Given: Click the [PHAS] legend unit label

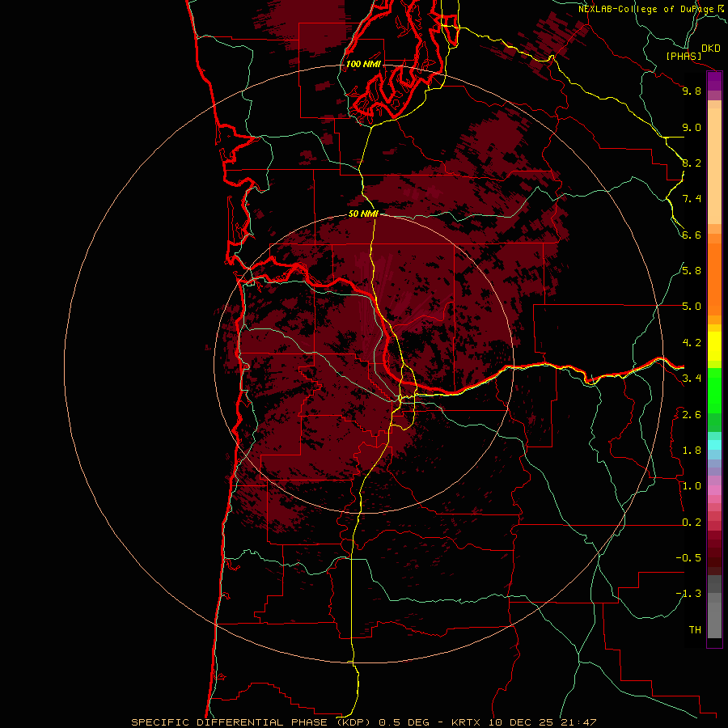Looking at the screenshot, I should click(x=684, y=56).
